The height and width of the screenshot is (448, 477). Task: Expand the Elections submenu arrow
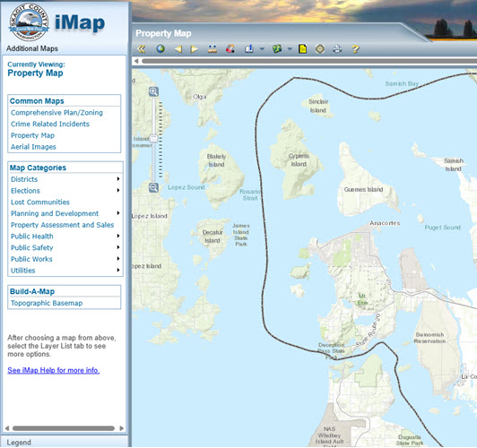pyautogui.click(x=118, y=190)
